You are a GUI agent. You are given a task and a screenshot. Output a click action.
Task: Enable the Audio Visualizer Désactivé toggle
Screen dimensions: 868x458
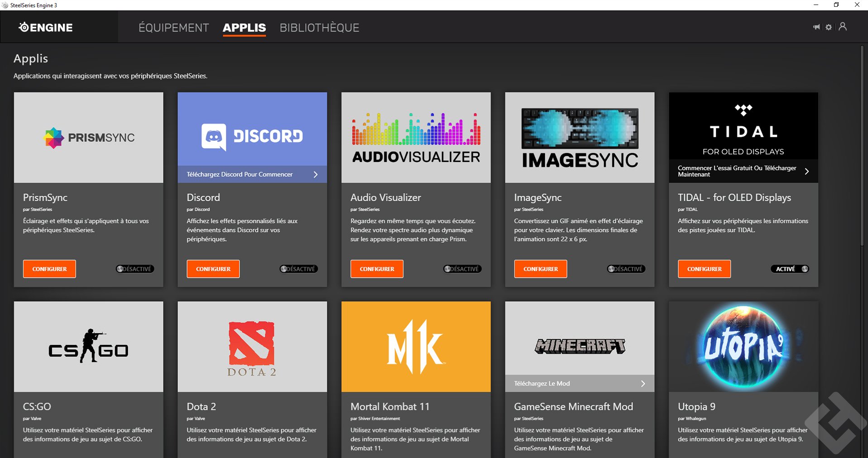click(x=462, y=269)
